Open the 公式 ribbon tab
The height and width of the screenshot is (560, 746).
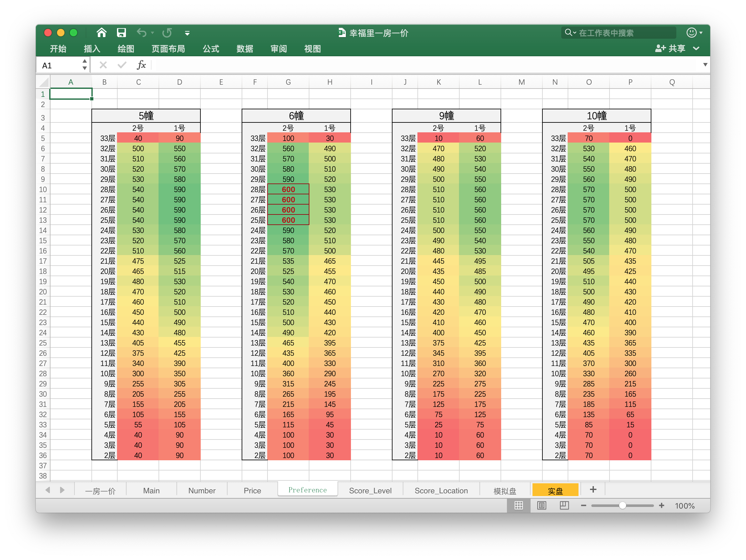211,49
